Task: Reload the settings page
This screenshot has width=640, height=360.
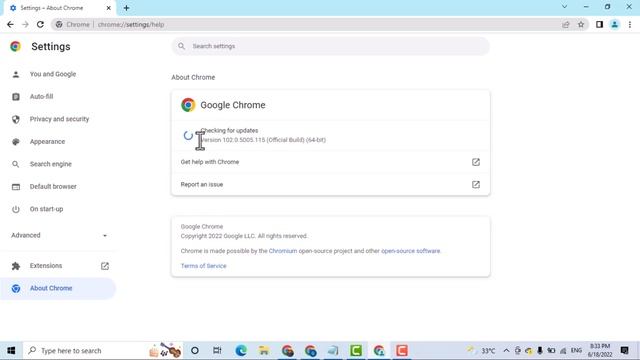Action: [x=40, y=24]
